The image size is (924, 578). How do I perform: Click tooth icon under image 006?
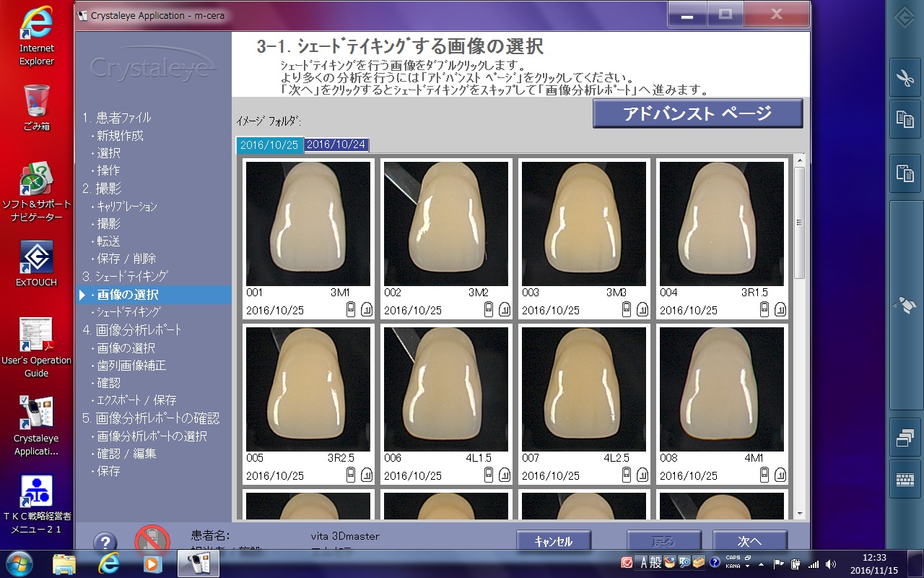pos(505,475)
